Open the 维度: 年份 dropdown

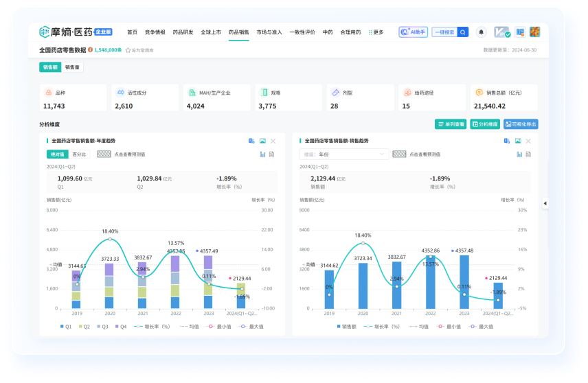pos(344,154)
